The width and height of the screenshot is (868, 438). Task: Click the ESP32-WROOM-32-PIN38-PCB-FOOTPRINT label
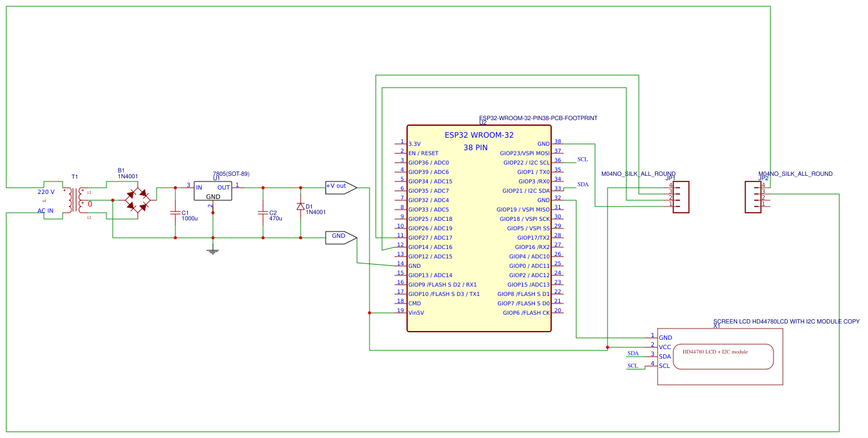(x=539, y=118)
